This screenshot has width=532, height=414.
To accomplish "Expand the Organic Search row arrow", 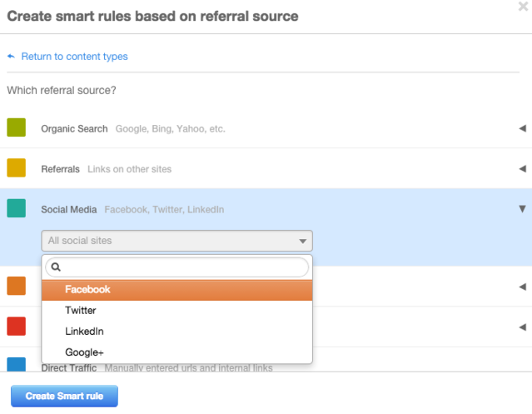I will 522,128.
